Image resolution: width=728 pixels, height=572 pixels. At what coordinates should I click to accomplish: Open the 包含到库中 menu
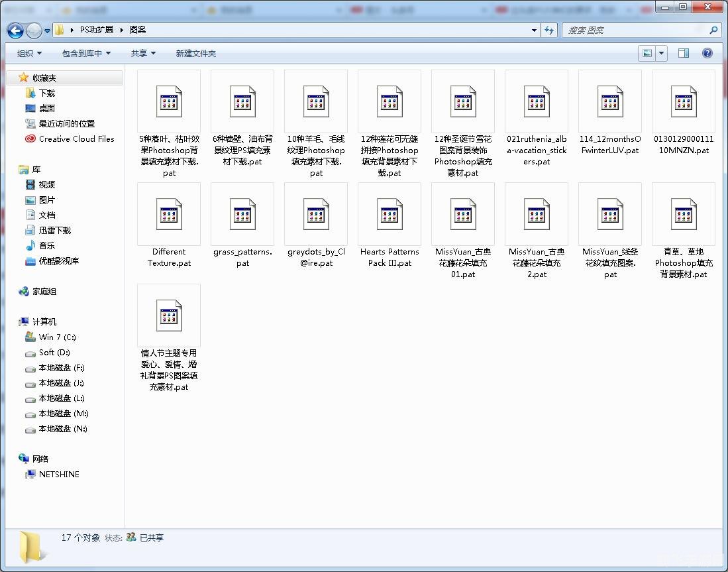point(86,54)
